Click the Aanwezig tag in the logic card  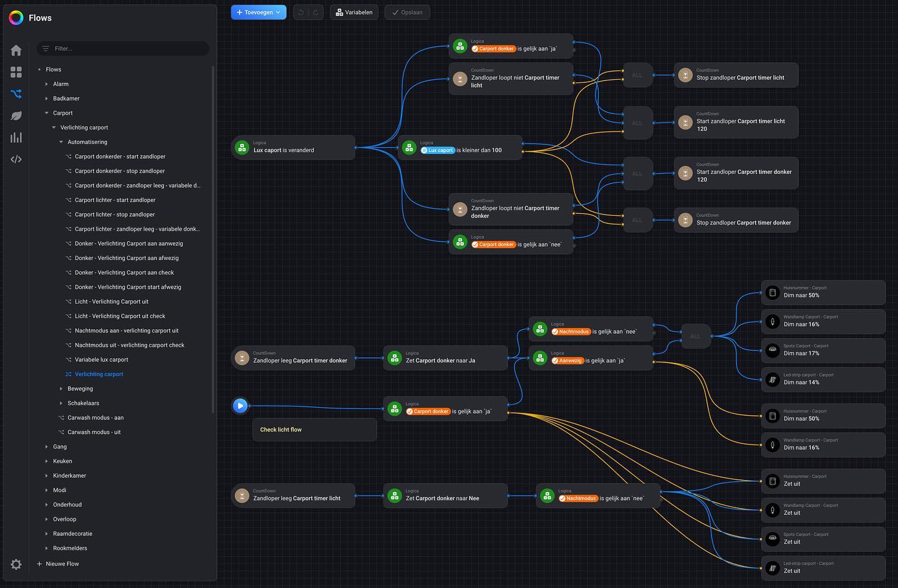click(567, 360)
